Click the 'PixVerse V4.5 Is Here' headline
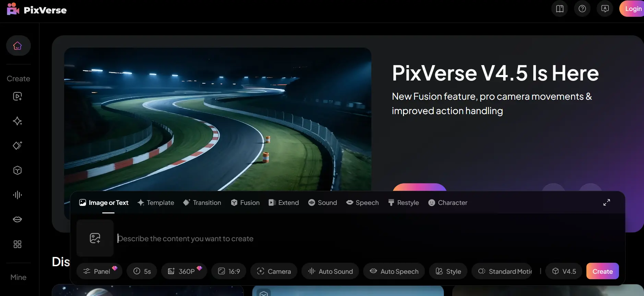The width and height of the screenshot is (644, 296). (x=495, y=73)
